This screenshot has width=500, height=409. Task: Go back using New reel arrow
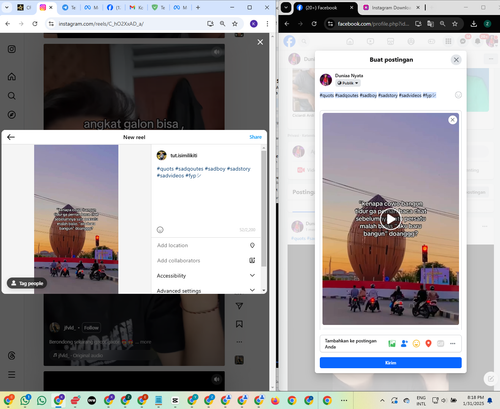pyautogui.click(x=11, y=137)
